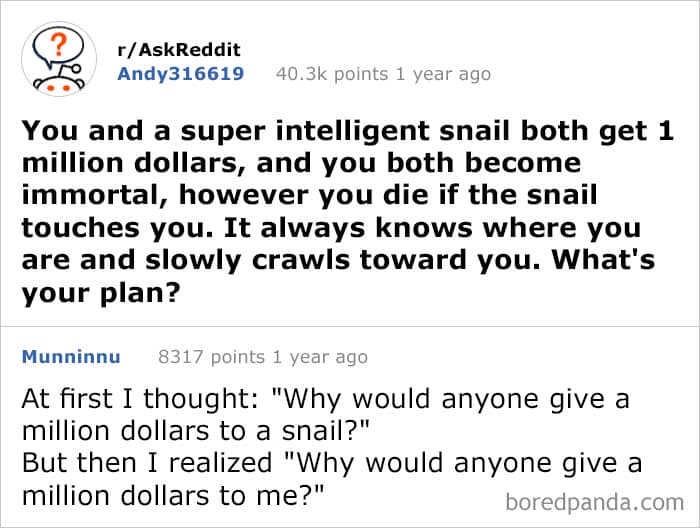This screenshot has width=700, height=528.
Task: Open Andy316619's user profile
Action: (180, 74)
